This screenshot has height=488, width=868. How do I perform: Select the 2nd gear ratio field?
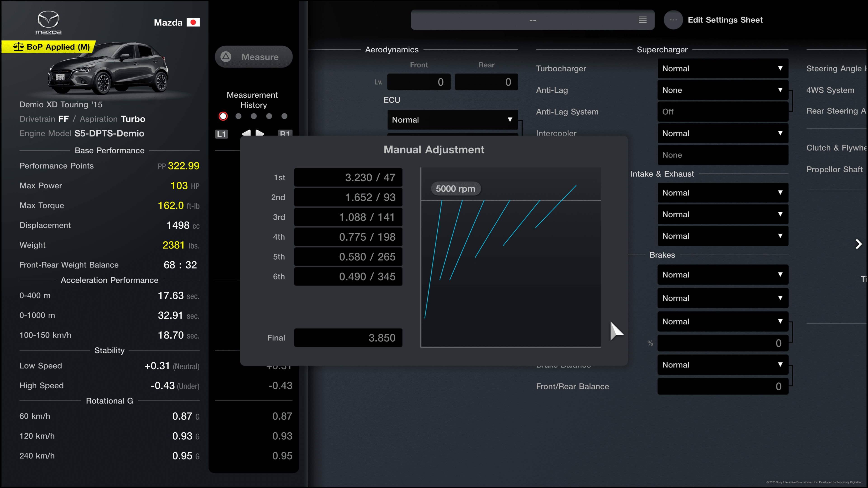point(348,197)
